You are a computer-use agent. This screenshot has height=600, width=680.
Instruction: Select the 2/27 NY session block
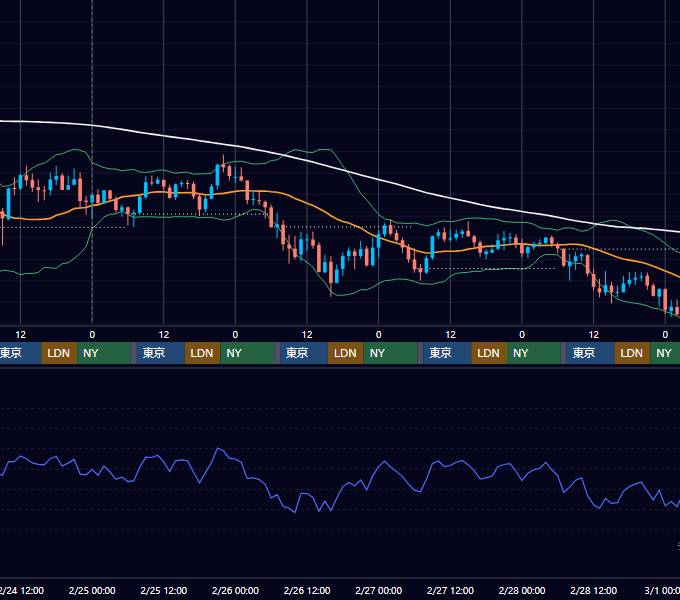[x=534, y=353]
